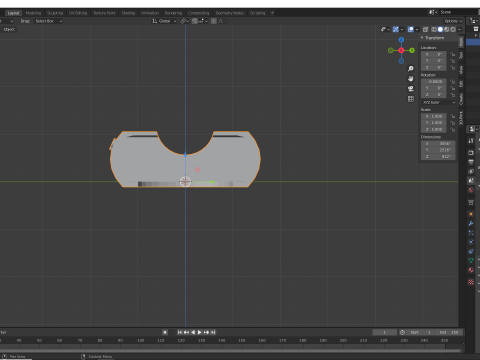Viewport: 480px width, 360px height.
Task: Switch to solid viewport shading
Action: 440,29
